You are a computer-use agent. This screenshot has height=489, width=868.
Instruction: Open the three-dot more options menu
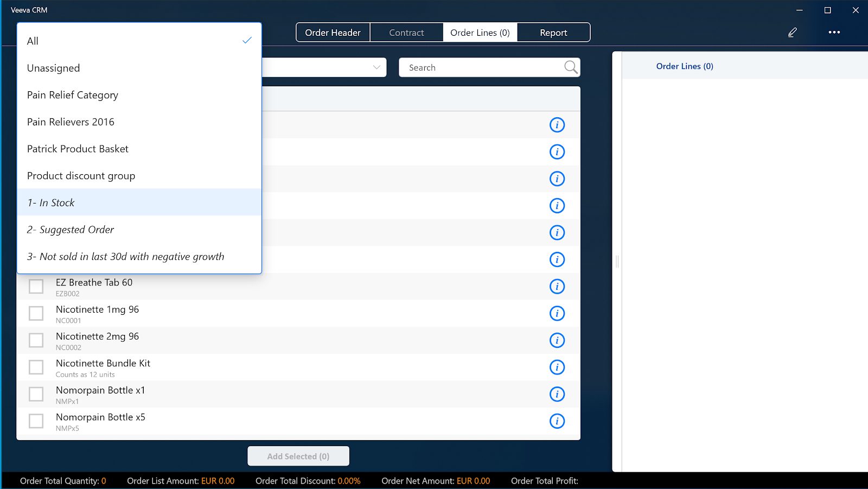(834, 33)
